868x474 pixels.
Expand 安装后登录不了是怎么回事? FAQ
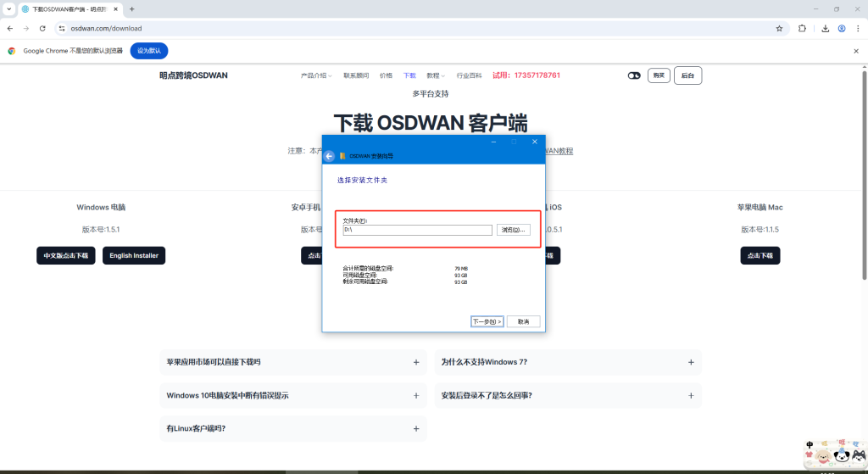click(x=568, y=395)
